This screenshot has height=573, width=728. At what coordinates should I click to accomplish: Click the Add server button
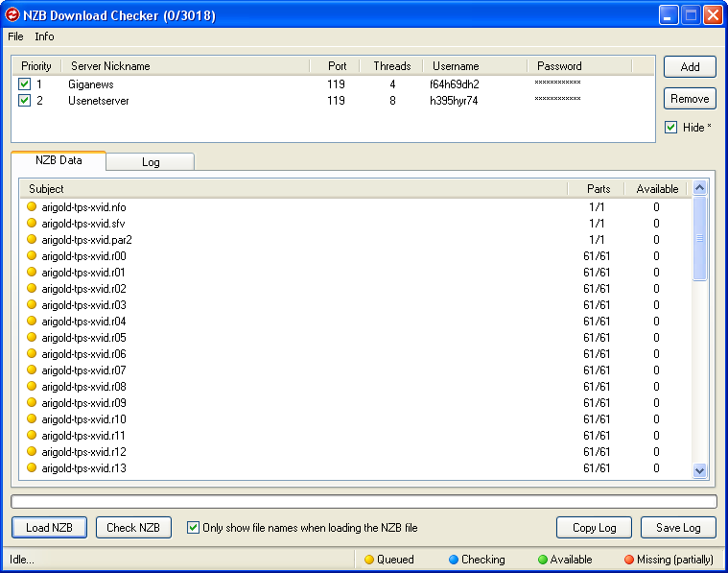pyautogui.click(x=690, y=67)
